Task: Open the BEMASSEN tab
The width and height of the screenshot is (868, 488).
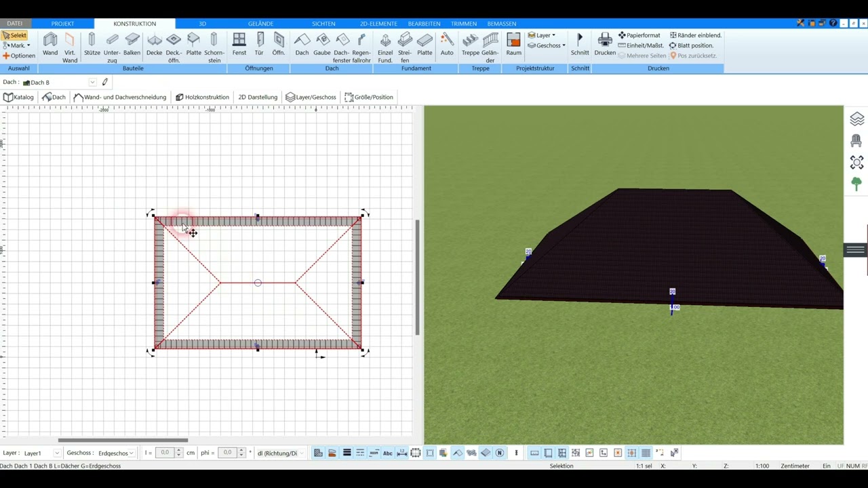Action: click(502, 24)
